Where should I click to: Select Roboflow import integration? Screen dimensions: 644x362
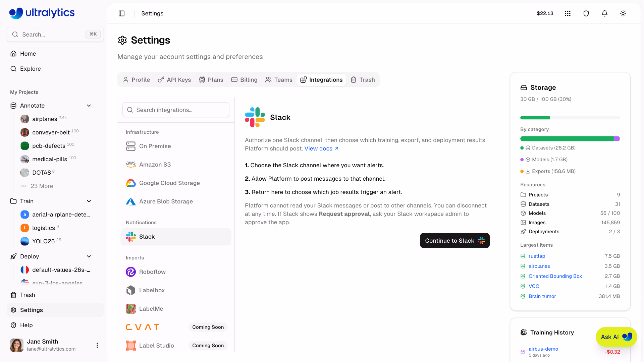(176, 272)
